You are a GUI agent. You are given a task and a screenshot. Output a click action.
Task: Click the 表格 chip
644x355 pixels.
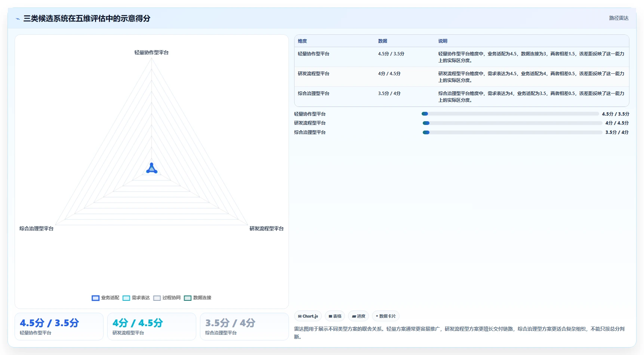335,316
